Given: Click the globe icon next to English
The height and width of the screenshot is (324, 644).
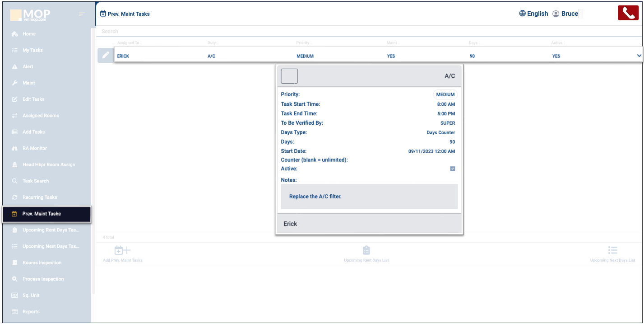Looking at the screenshot, I should point(523,14).
